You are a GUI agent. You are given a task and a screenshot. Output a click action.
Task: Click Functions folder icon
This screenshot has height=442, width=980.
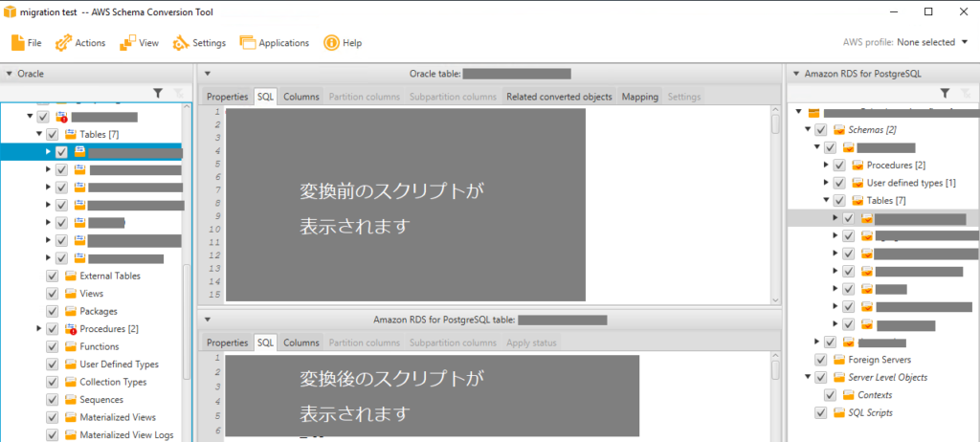(71, 346)
